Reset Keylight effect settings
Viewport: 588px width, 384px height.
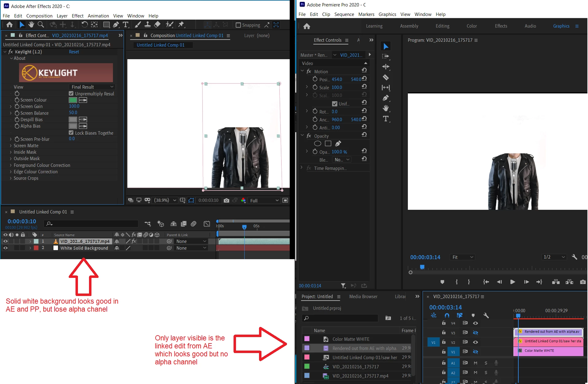tap(74, 52)
